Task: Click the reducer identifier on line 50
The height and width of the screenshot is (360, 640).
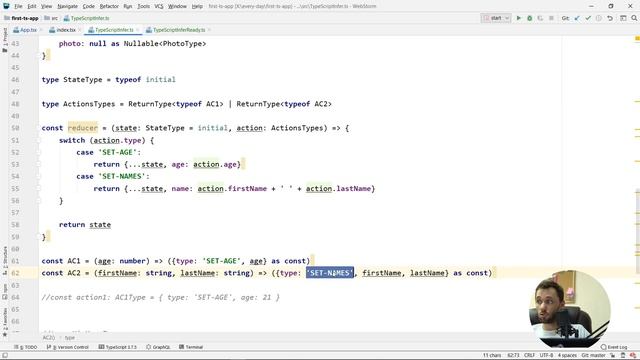Action: 83,128
